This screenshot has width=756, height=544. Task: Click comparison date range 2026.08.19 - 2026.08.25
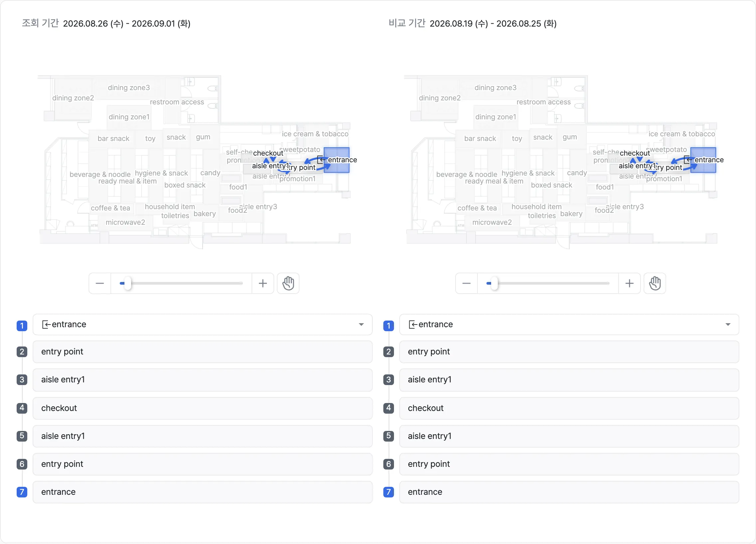tap(493, 24)
